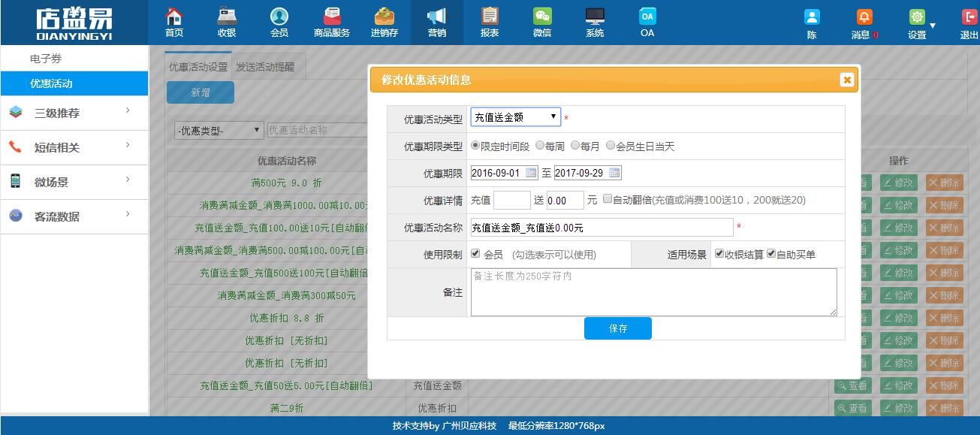Click the 操作 column header
This screenshot has width=980, height=435.
pos(899,161)
